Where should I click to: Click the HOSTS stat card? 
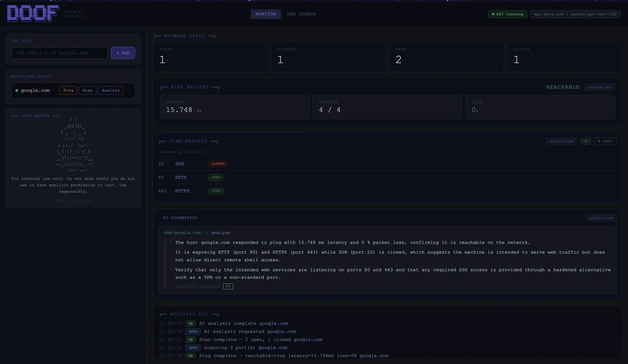click(x=210, y=56)
